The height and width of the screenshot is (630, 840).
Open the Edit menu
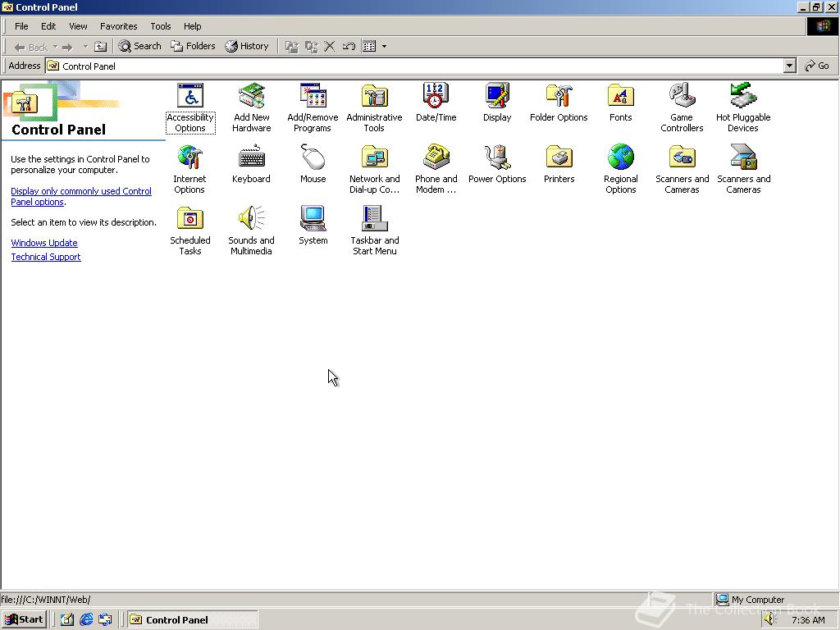point(48,26)
